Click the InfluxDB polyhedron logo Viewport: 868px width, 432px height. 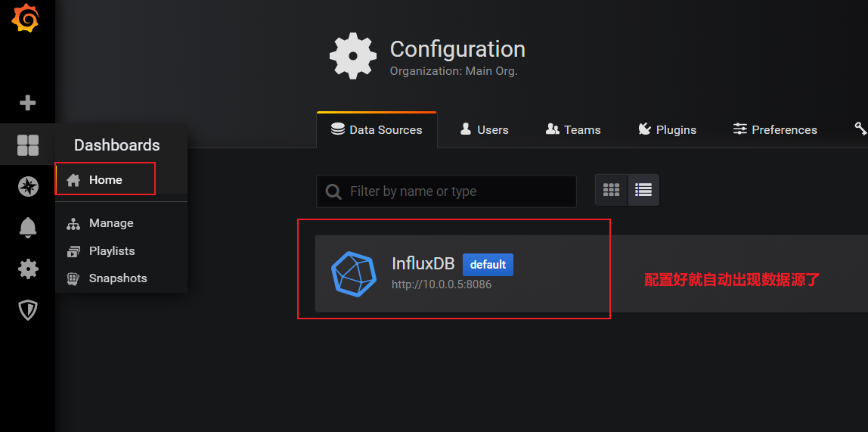354,273
